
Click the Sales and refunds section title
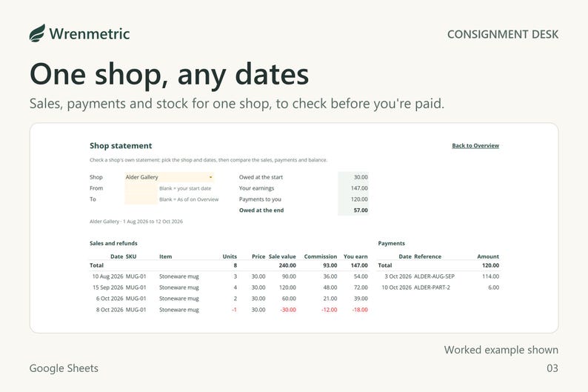[x=113, y=243]
